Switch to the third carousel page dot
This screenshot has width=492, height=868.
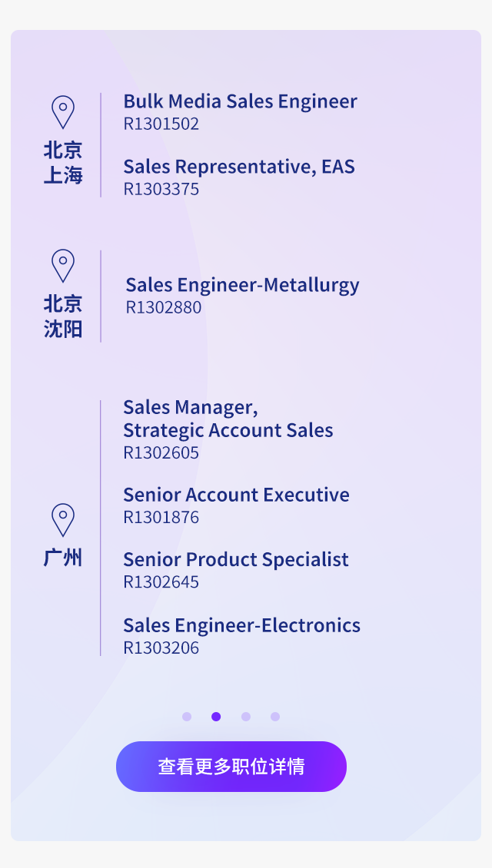pos(245,717)
